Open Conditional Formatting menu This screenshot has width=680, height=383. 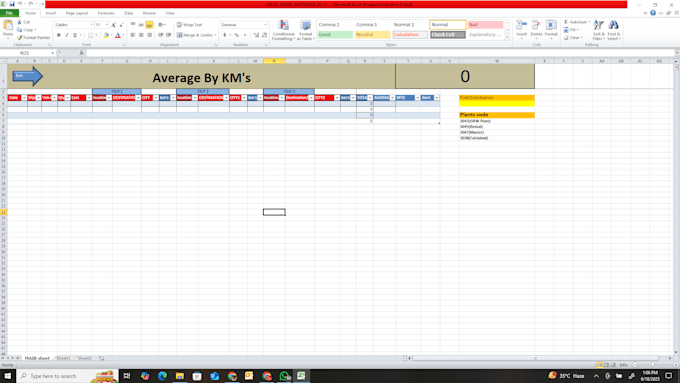[x=283, y=30]
